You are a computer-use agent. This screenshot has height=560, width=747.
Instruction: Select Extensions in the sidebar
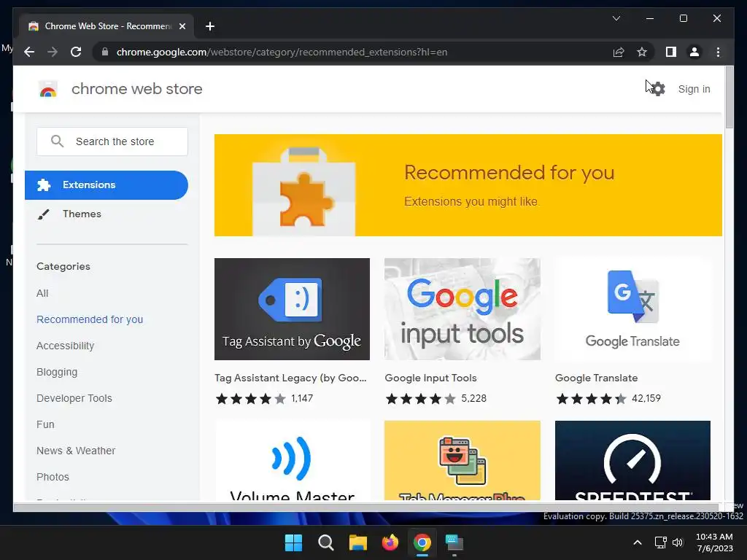click(107, 184)
